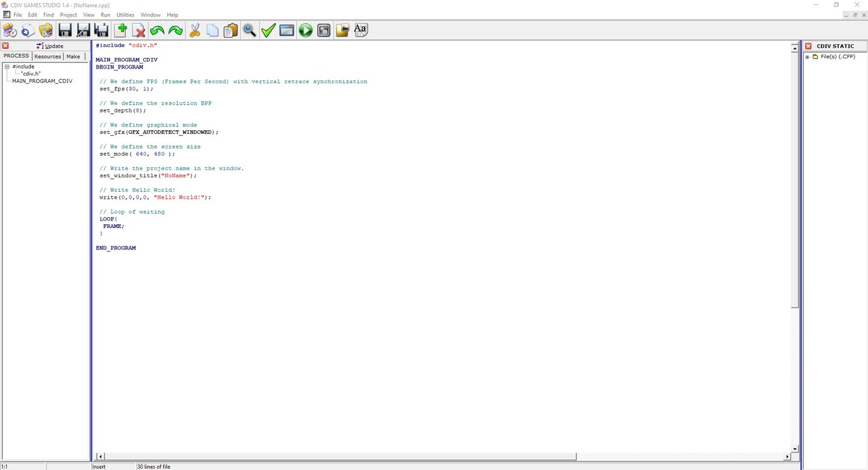Click the magnifying glass Find icon
The height and width of the screenshot is (470, 868).
[250, 30]
